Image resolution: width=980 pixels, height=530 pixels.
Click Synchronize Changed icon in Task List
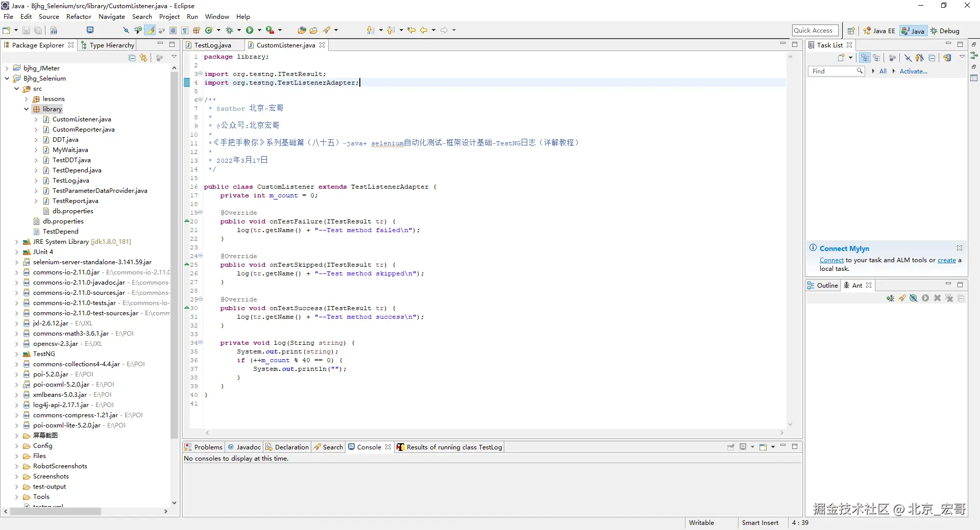coord(947,58)
